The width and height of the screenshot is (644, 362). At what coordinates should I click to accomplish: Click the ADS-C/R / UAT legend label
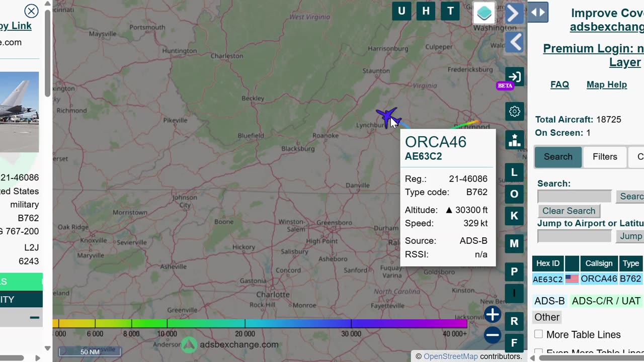point(606,301)
